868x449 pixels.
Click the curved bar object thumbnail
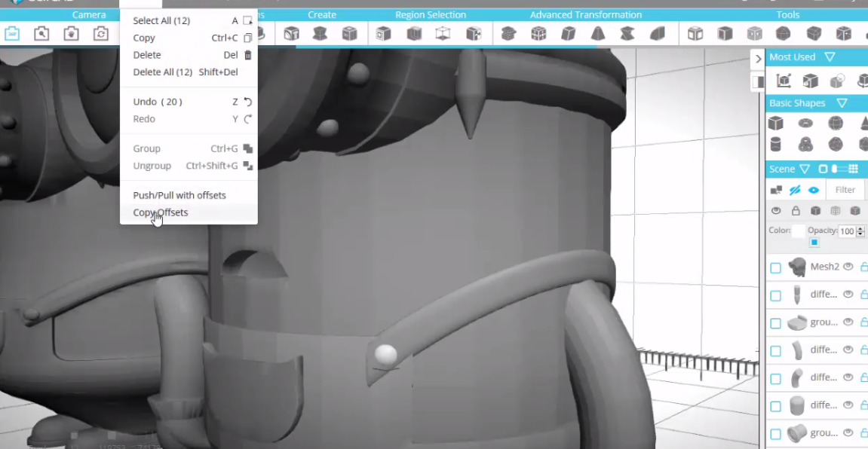click(796, 350)
